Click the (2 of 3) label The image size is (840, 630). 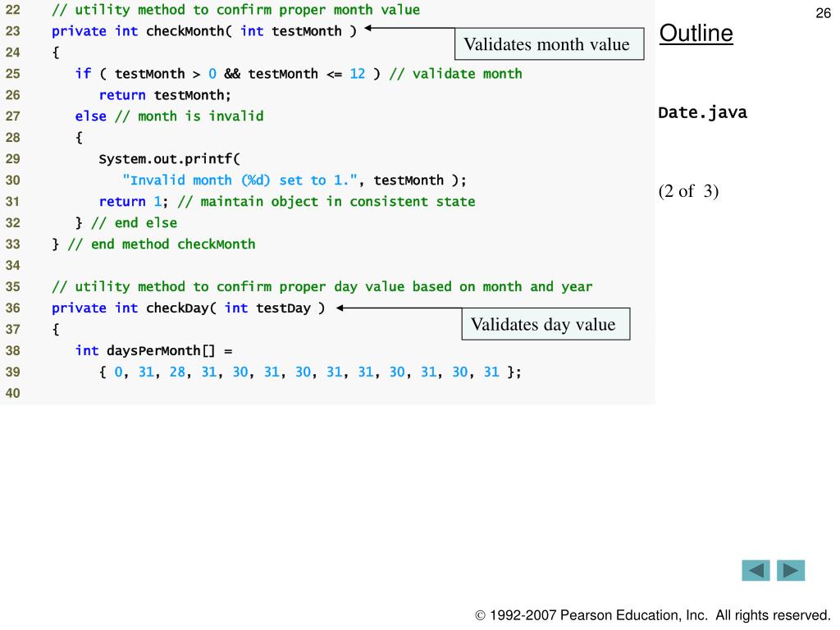tap(688, 191)
